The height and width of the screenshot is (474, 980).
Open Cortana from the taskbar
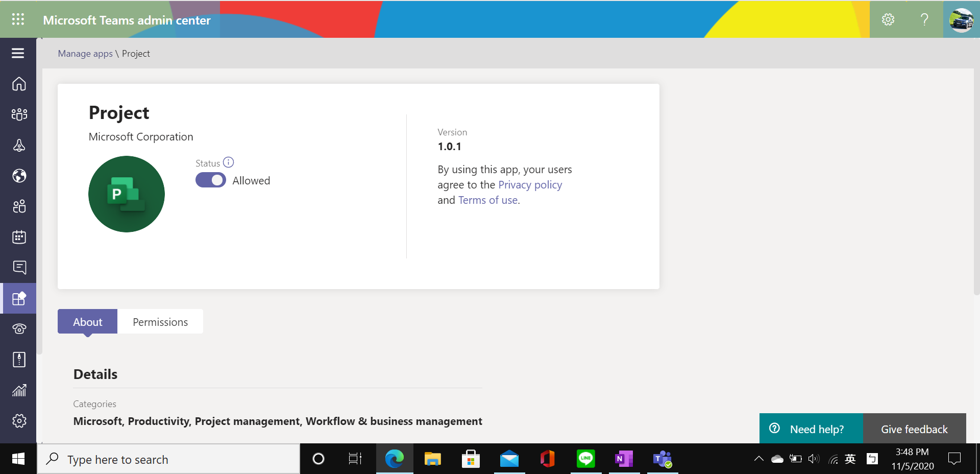(318, 459)
